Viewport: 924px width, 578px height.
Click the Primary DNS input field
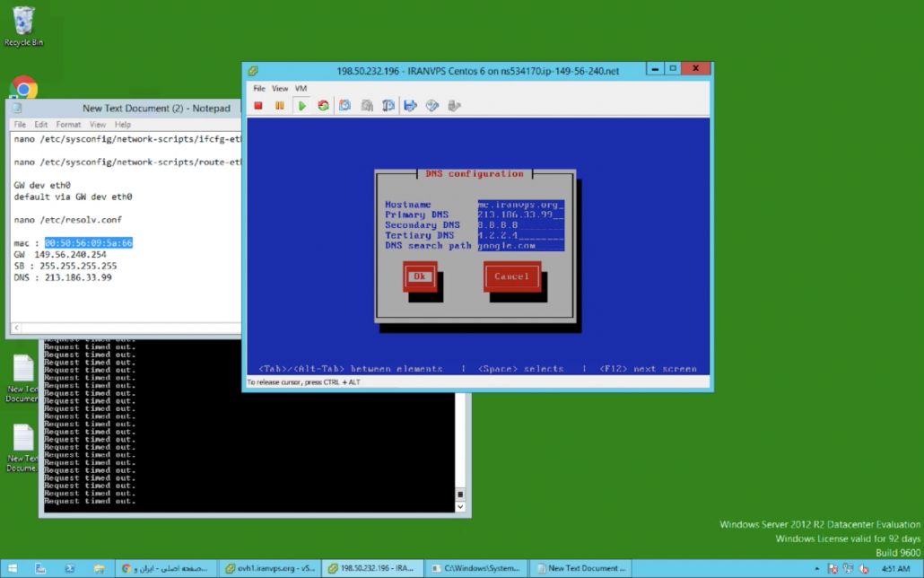(x=520, y=215)
